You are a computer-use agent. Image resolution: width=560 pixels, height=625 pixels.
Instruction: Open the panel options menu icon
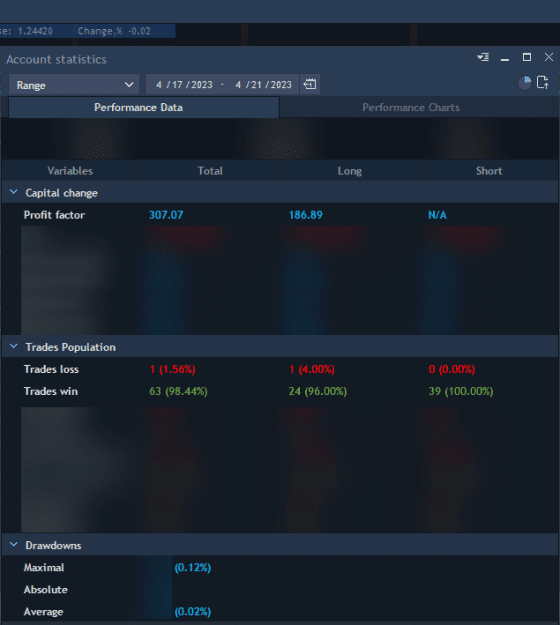tap(483, 57)
